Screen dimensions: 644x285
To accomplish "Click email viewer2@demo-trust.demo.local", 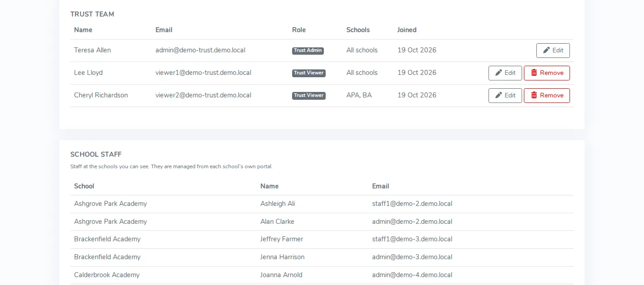I will click(203, 95).
